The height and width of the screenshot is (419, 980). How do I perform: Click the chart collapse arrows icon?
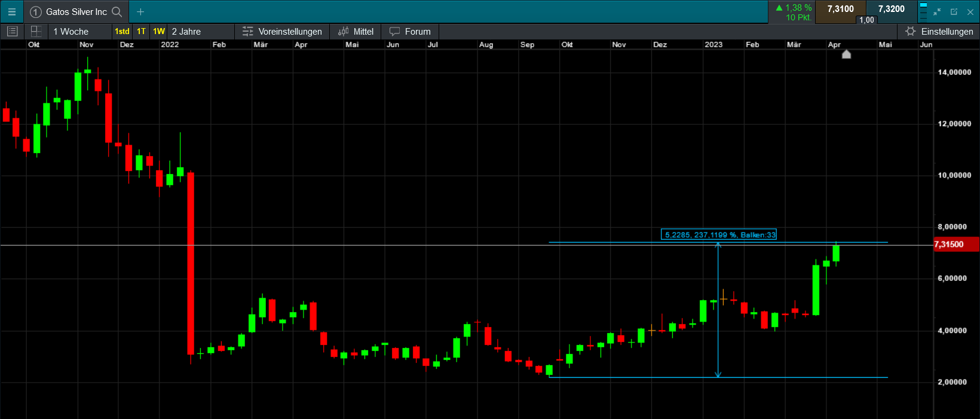(937, 12)
